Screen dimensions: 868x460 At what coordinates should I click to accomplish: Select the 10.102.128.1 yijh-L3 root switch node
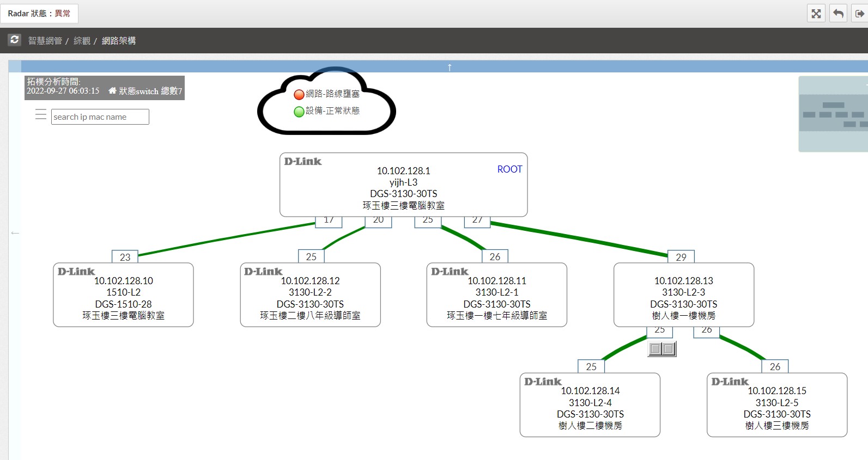(403, 185)
